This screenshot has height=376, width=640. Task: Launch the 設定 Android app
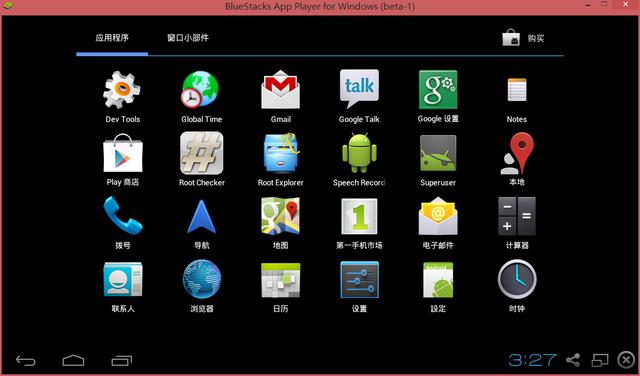[x=438, y=280]
